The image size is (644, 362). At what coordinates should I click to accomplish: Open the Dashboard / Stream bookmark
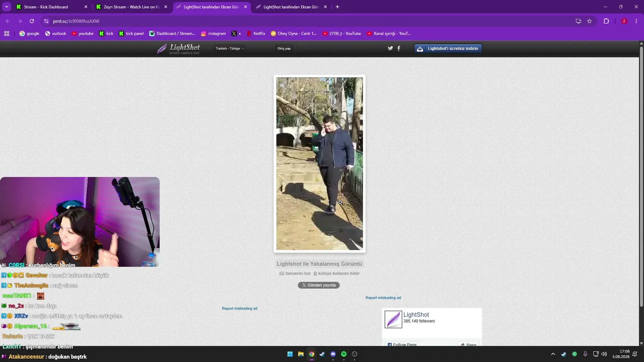pos(172,34)
